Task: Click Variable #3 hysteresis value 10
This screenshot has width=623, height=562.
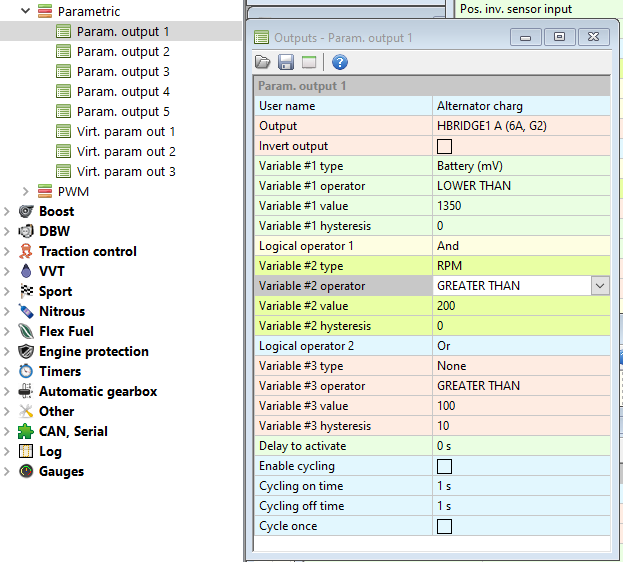Action: click(x=521, y=426)
